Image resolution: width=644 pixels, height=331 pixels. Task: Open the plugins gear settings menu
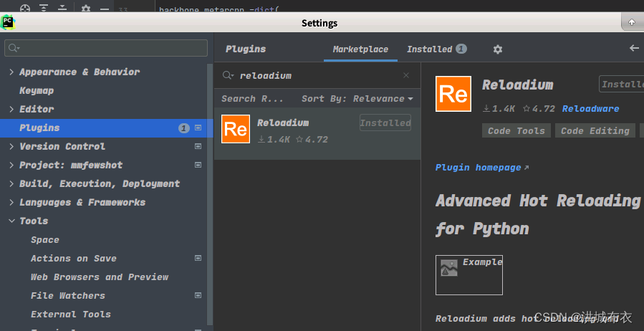click(x=498, y=49)
